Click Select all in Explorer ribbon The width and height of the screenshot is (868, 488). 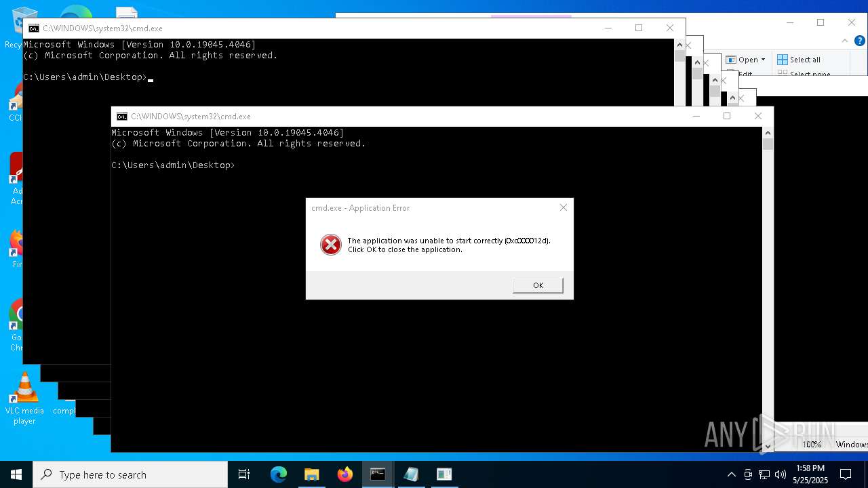(x=799, y=60)
